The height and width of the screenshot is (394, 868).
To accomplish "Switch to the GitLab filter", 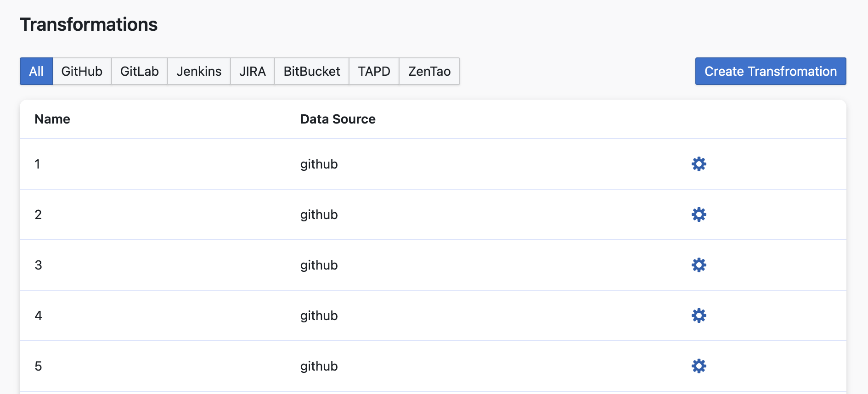I will pos(139,71).
